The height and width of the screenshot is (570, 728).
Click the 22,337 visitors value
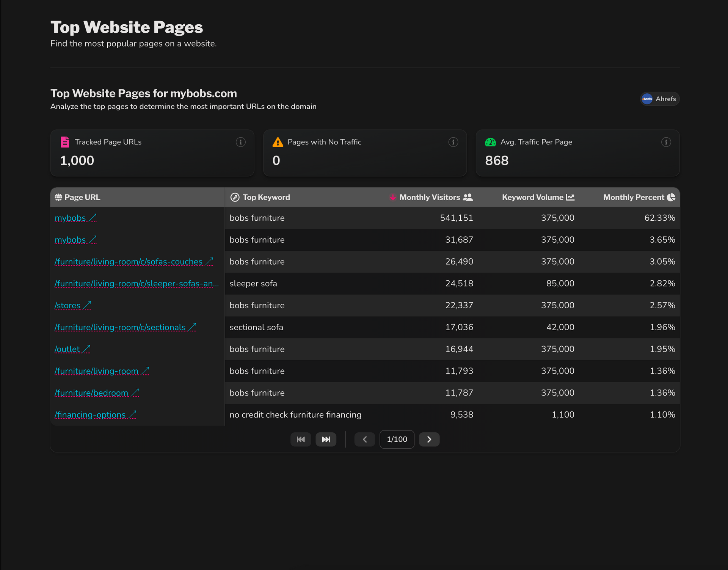coord(459,305)
